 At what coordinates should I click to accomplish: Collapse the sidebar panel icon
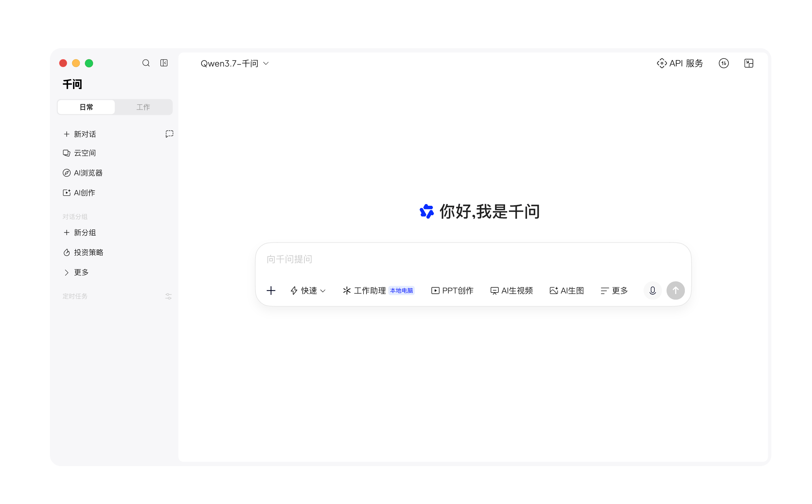pos(164,63)
